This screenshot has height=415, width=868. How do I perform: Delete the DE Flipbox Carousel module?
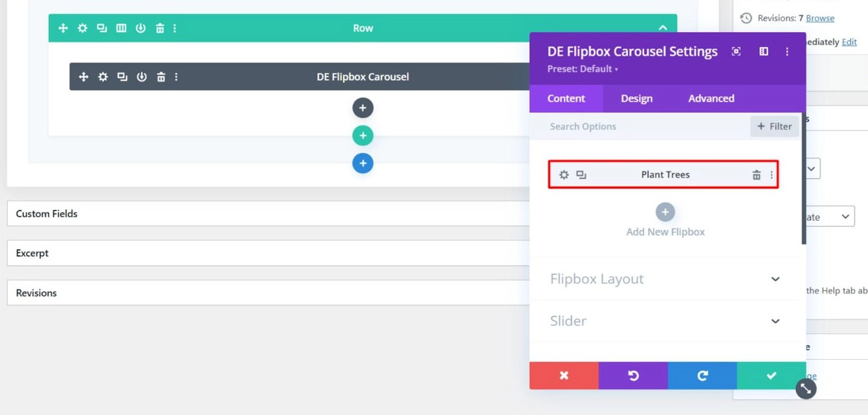pyautogui.click(x=161, y=77)
